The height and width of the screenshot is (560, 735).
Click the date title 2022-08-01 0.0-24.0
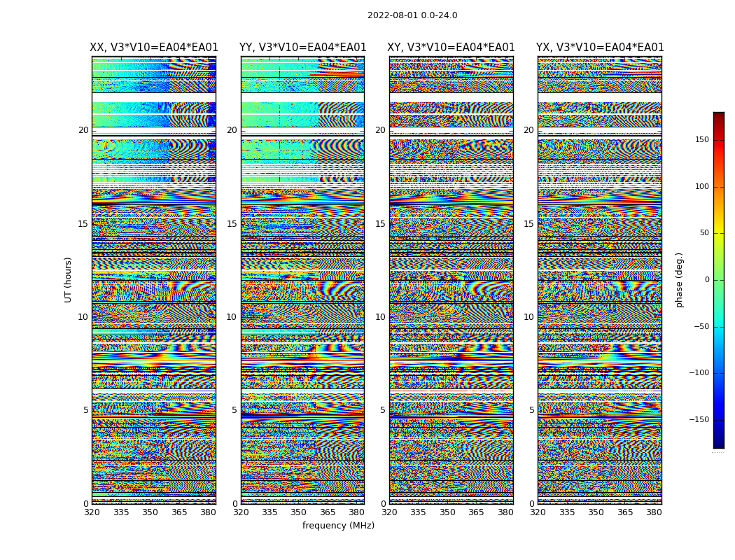tap(412, 15)
